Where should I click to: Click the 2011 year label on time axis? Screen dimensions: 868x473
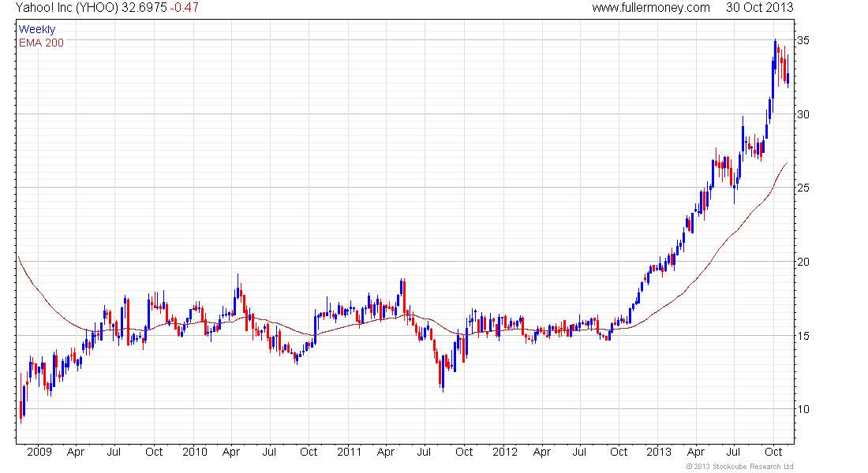click(350, 452)
